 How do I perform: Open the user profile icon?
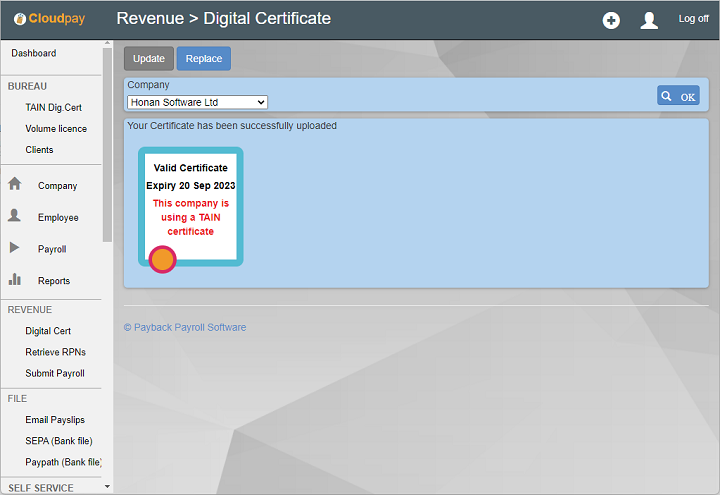(x=649, y=20)
